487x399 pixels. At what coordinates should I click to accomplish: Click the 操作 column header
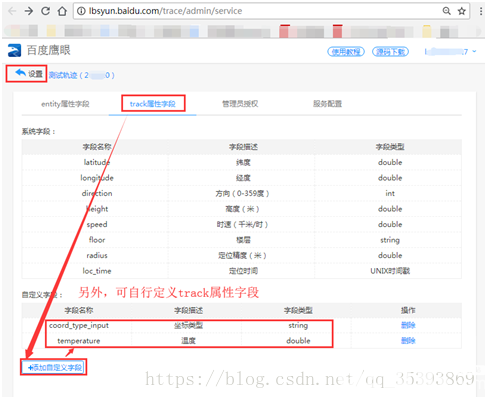(x=408, y=310)
